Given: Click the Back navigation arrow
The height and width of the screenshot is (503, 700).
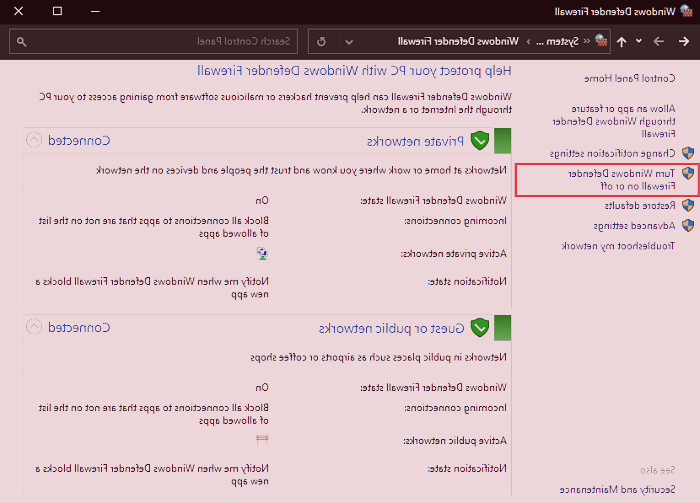Looking at the screenshot, I should [683, 42].
